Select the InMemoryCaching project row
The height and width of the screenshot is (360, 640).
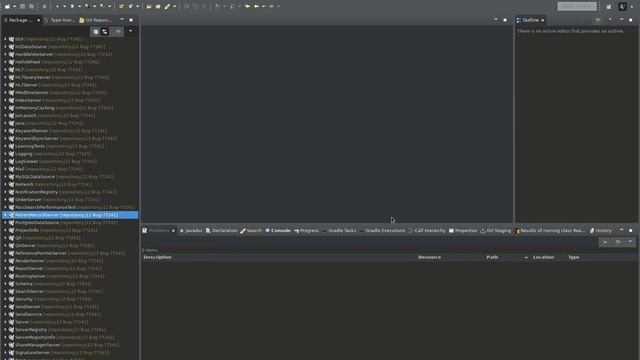[x=70, y=108]
